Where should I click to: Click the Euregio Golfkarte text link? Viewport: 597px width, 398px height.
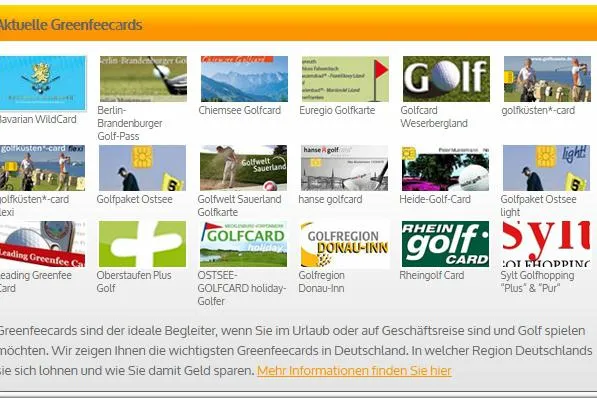click(x=337, y=110)
